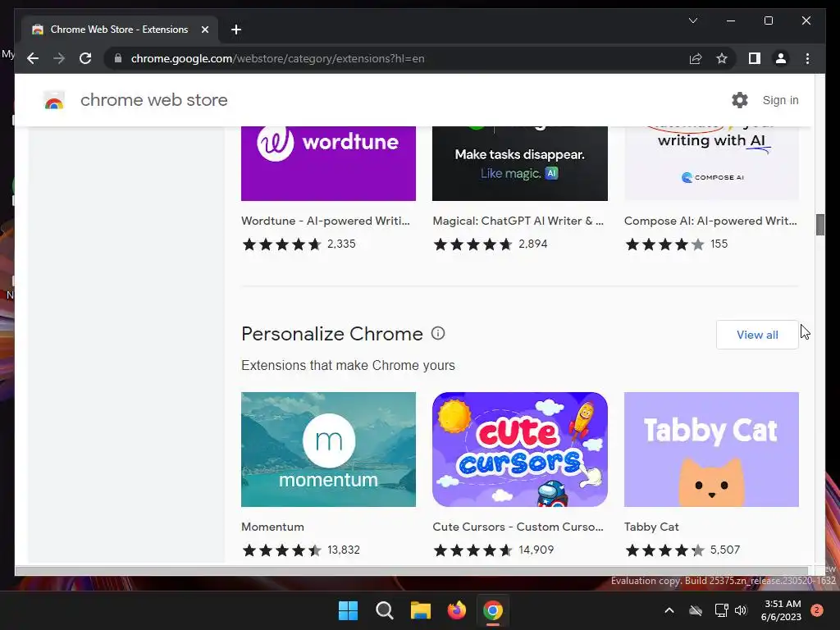The width and height of the screenshot is (840, 630).
Task: Open Firefox from the taskbar
Action: point(456,610)
